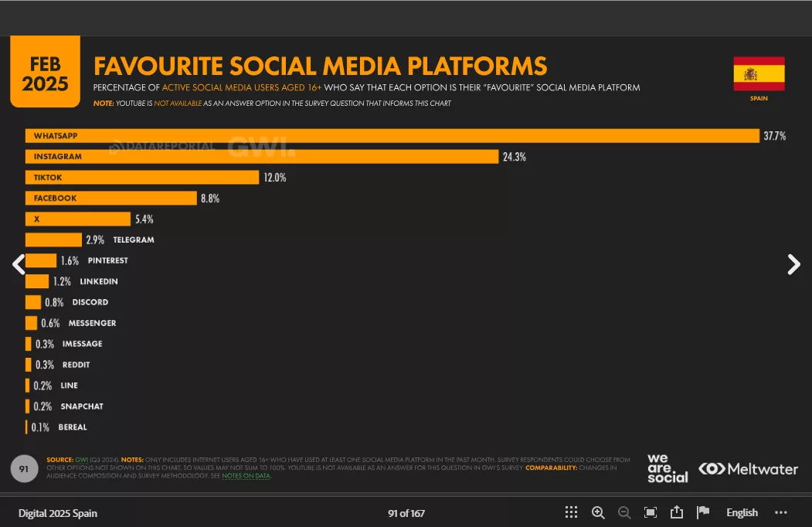812x527 pixels.
Task: Click the 0.8% value
Action: pos(54,301)
